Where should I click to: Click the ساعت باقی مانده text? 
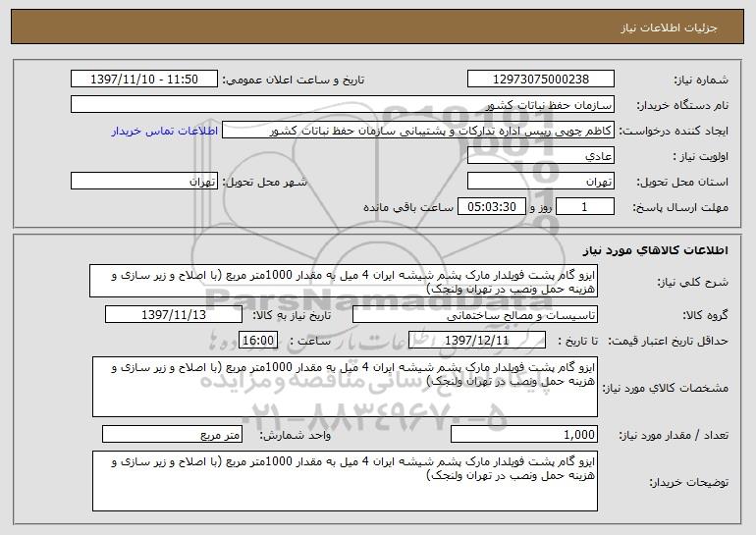407,207
